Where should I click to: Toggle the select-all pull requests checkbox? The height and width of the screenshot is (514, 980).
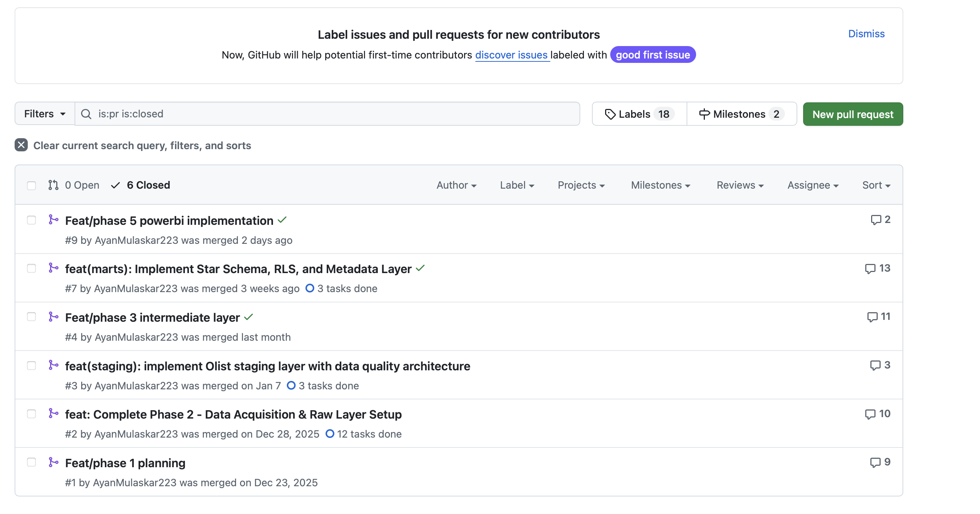pyautogui.click(x=31, y=185)
